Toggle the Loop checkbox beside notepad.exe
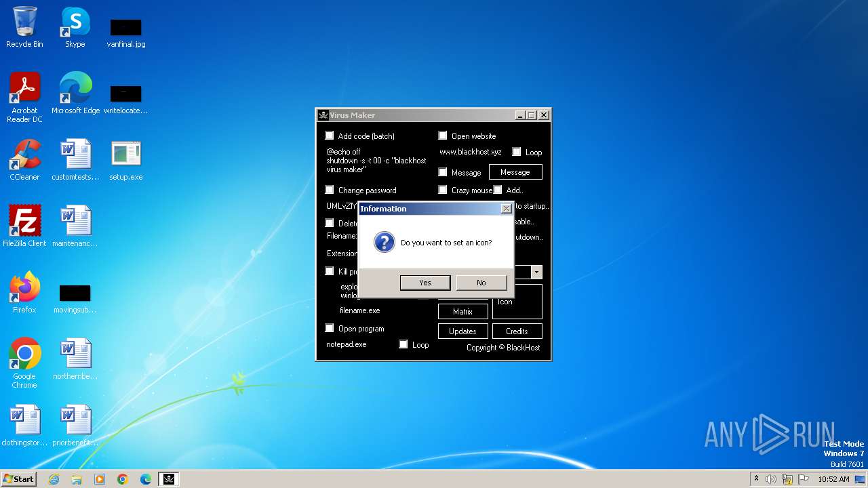 [x=403, y=344]
